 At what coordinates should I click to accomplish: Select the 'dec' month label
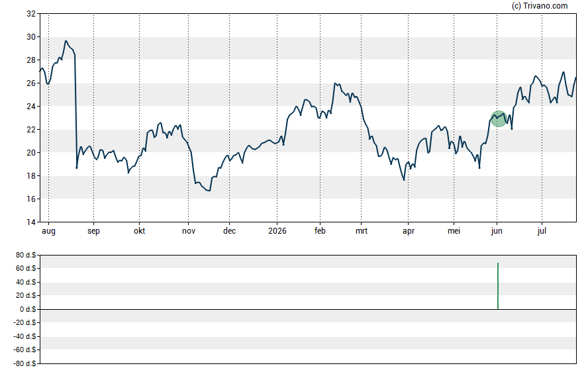(x=230, y=231)
